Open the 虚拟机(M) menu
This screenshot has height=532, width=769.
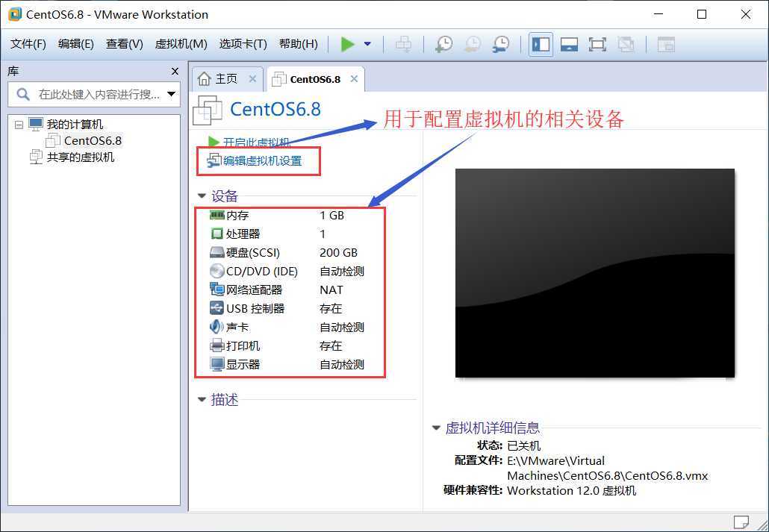[181, 44]
